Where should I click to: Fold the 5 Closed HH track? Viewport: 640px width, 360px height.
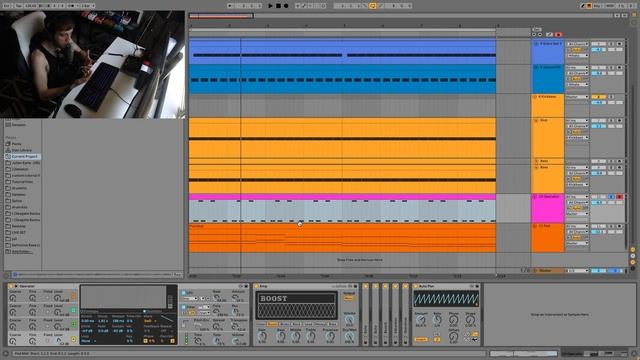coord(536,67)
